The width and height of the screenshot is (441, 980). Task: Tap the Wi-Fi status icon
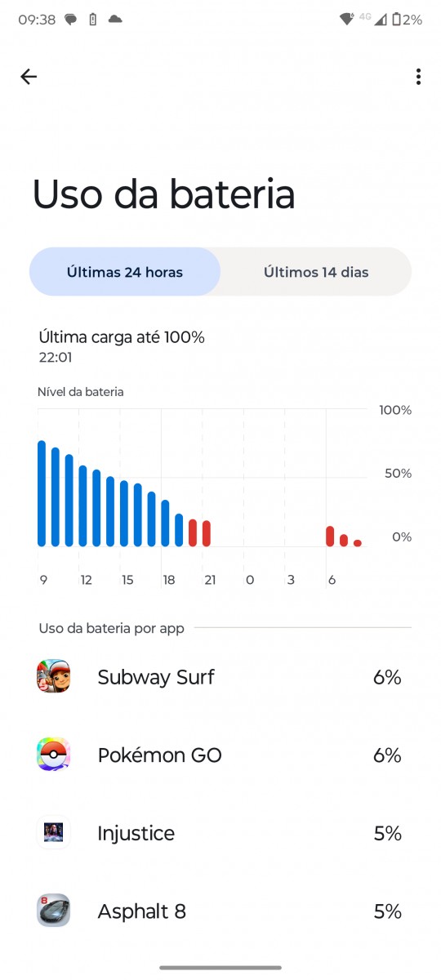[346, 19]
